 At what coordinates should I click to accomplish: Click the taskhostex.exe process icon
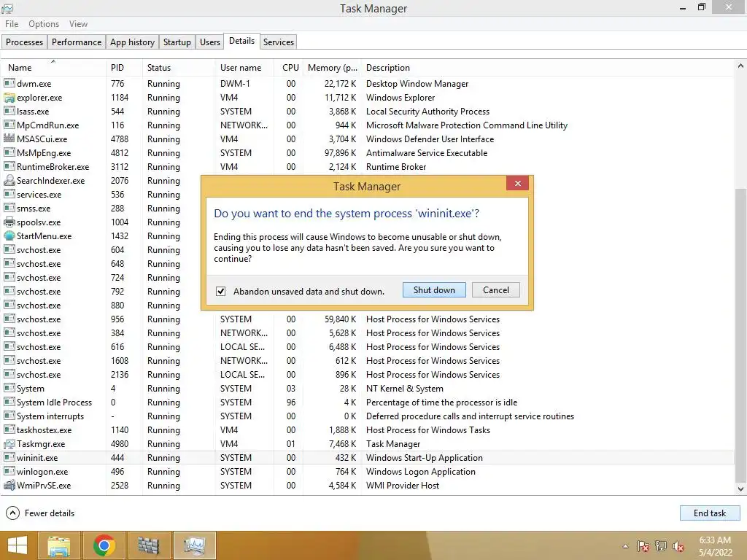[x=9, y=430]
